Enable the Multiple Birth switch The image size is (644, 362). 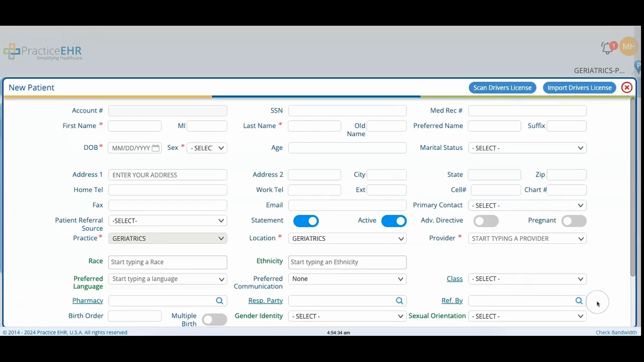(x=215, y=320)
